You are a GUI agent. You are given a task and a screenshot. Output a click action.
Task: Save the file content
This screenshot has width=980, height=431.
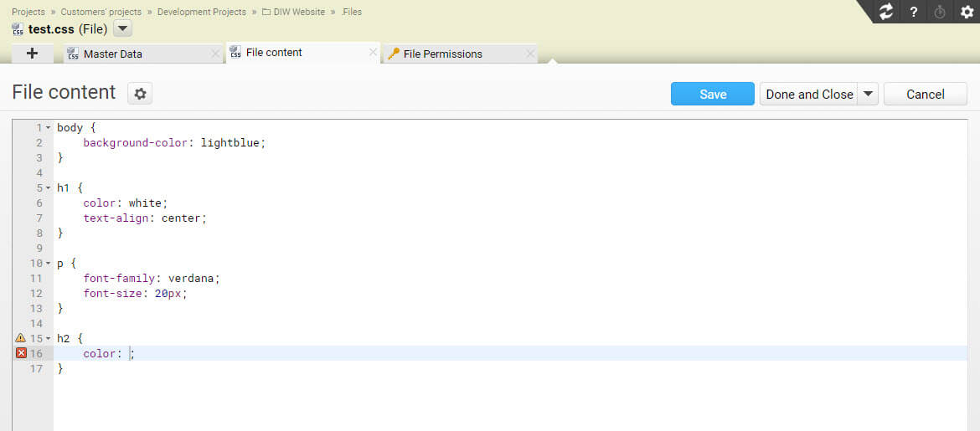pyautogui.click(x=713, y=94)
